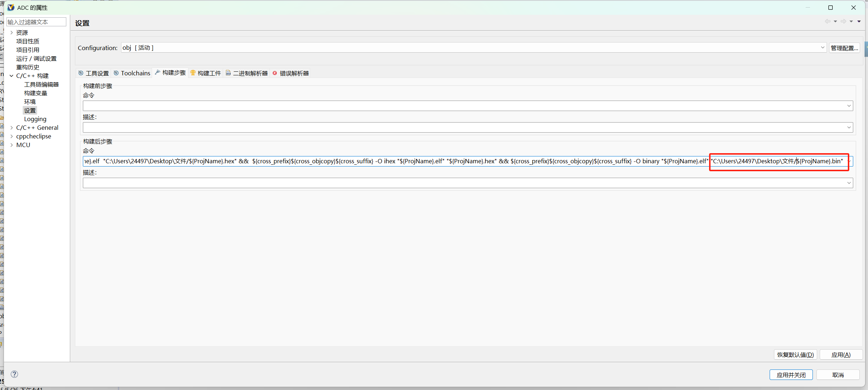The height and width of the screenshot is (390, 868).
Task: Click the 二进制解析器 tab icon
Action: point(228,73)
